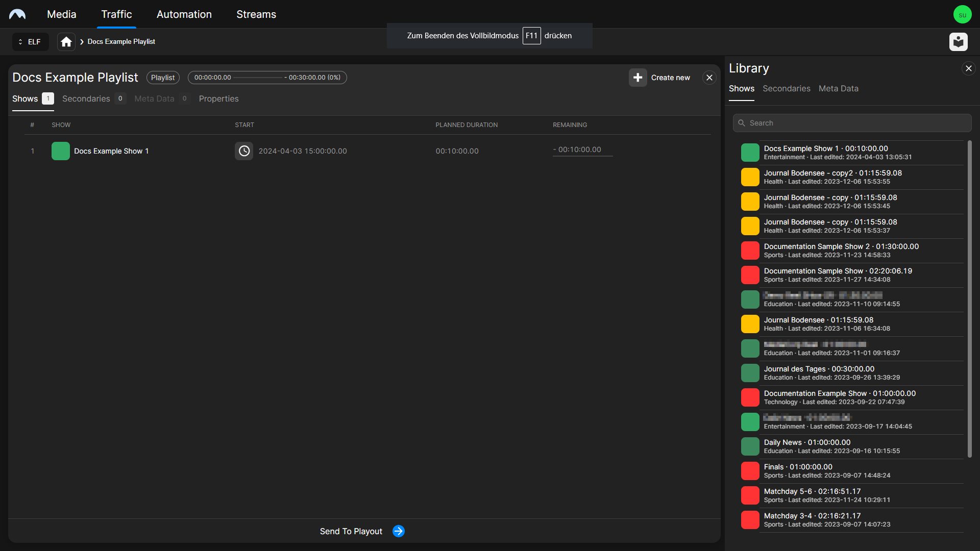
Task: Open the Automation menu
Action: (x=184, y=14)
